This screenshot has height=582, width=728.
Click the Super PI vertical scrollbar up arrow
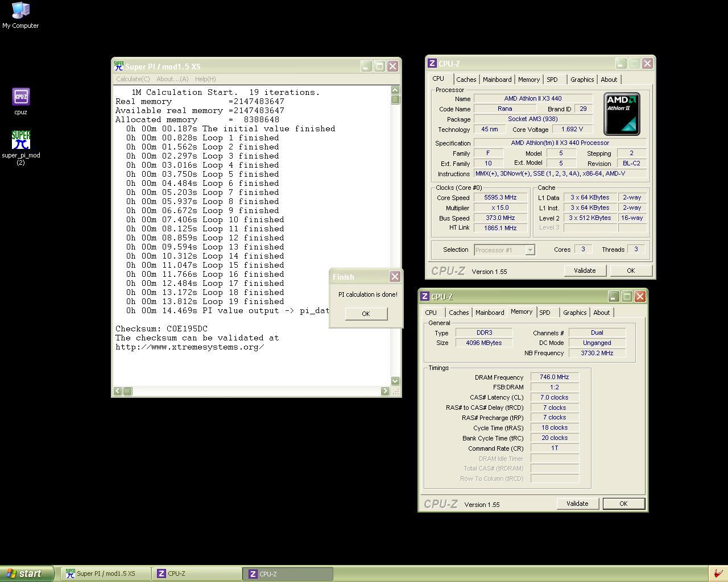[395, 90]
